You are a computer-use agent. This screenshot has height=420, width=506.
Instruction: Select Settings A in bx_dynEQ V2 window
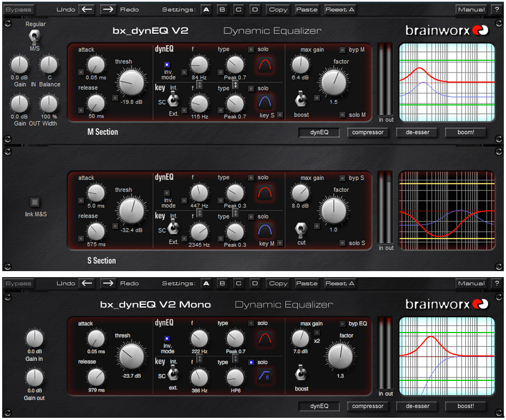click(x=206, y=9)
